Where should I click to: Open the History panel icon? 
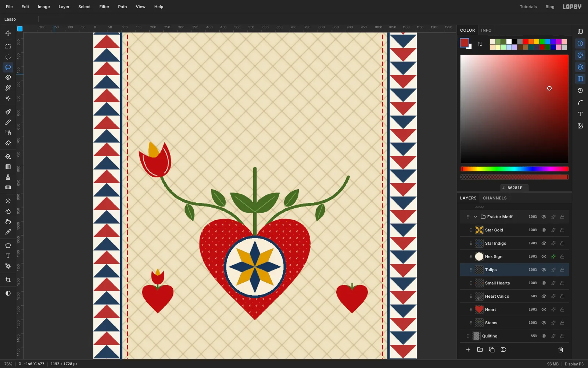[580, 91]
